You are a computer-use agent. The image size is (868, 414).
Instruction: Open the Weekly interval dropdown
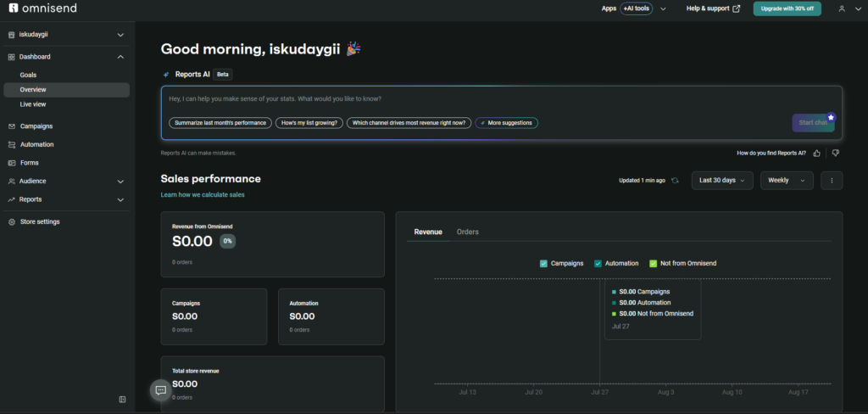[787, 181]
